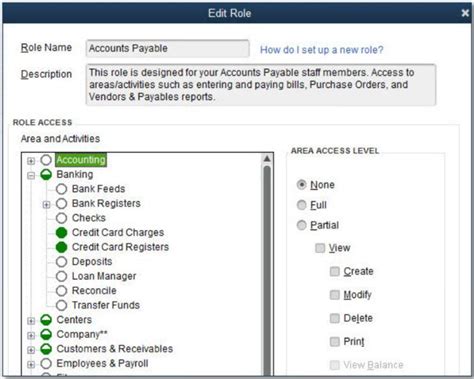Click the empty circle beside Bank Feeds
Screen dimensions: 474x379
pos(61,189)
